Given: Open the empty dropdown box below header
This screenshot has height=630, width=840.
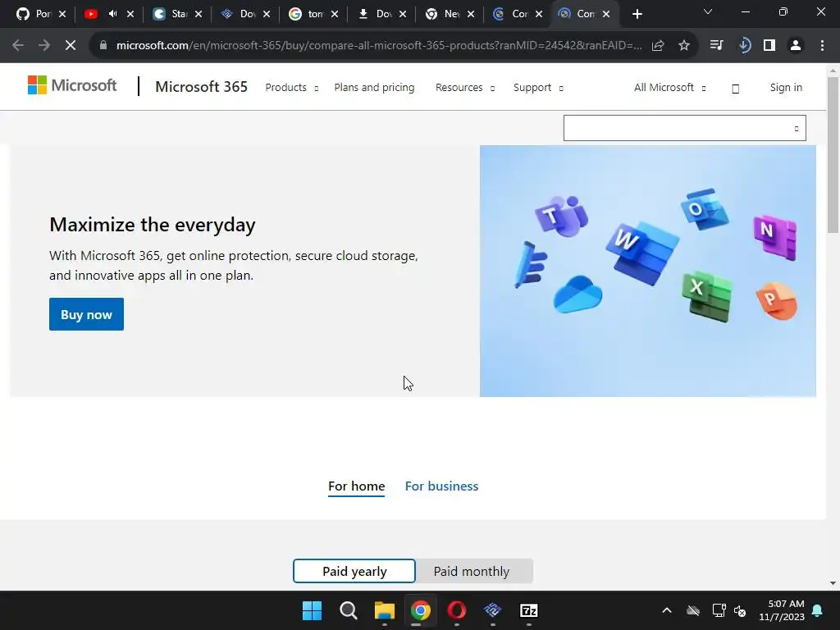Looking at the screenshot, I should 685,128.
